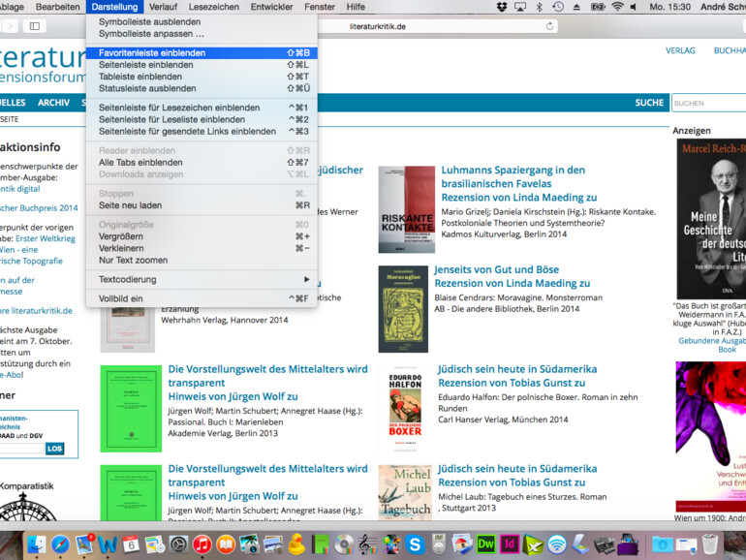The height and width of the screenshot is (560, 746).
Task: Open Downloads folder in dock
Action: 663,544
